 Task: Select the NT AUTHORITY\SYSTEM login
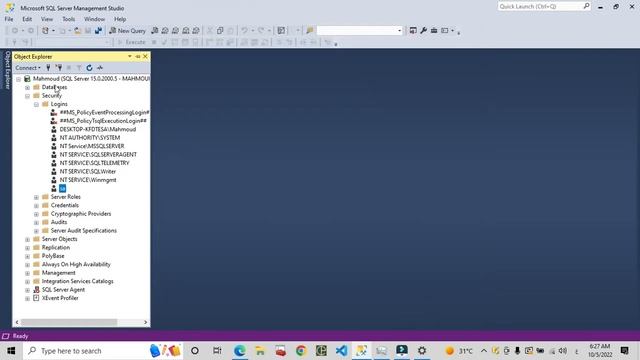tap(90, 138)
